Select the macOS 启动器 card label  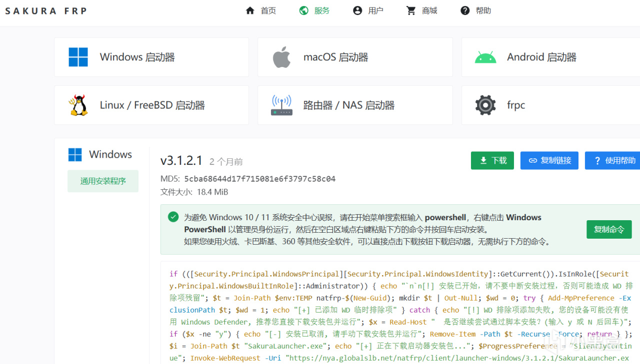coord(335,57)
